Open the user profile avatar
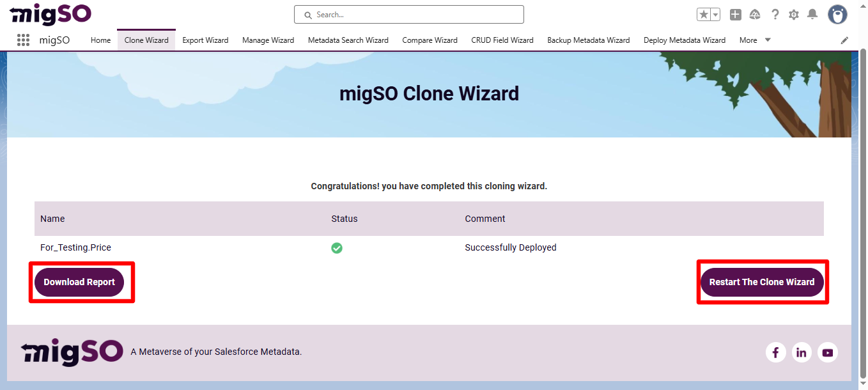The height and width of the screenshot is (390, 868). (x=837, y=15)
